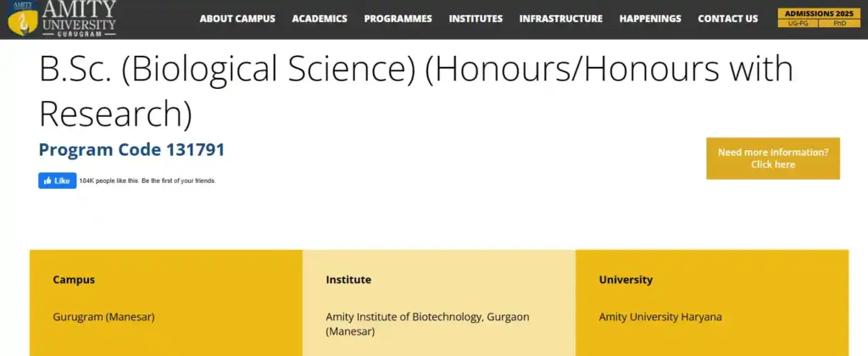Image resolution: width=868 pixels, height=356 pixels.
Task: Click the Program Code 131791 text
Action: click(x=131, y=150)
